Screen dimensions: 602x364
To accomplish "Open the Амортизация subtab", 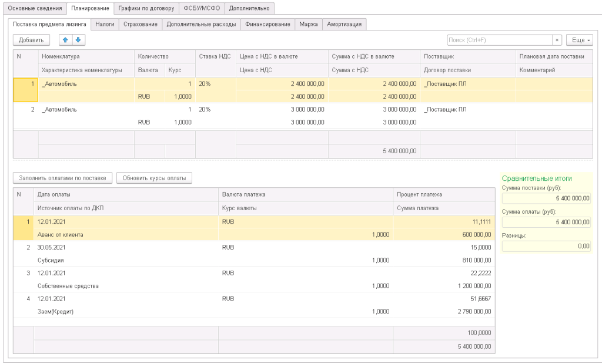I will point(346,24).
